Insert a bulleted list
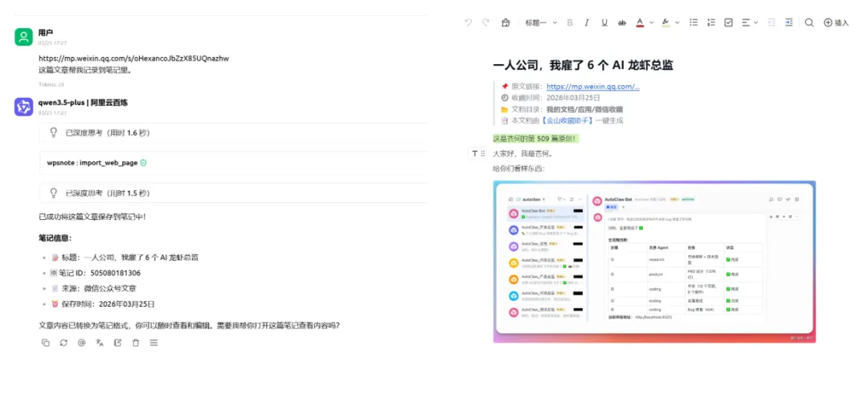This screenshot has height=411, width=868. tap(694, 22)
